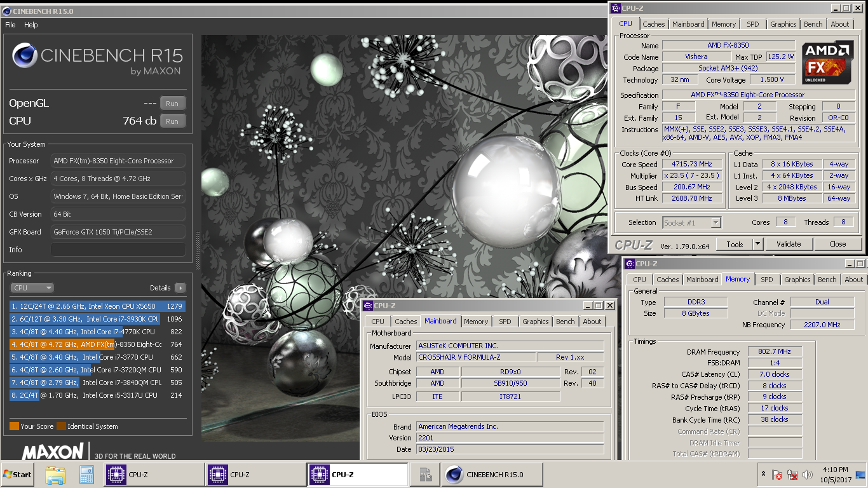The height and width of the screenshot is (488, 868).
Task: Open Caches tab in top CPU-Z window
Action: click(x=653, y=24)
